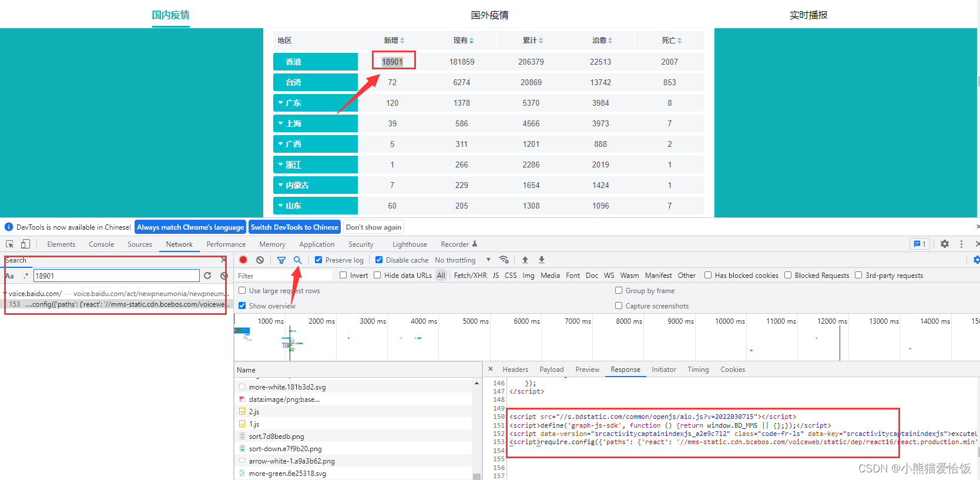Filter requests by Fetch/XHR type
Screen dimensions: 980x480
pyautogui.click(x=470, y=276)
